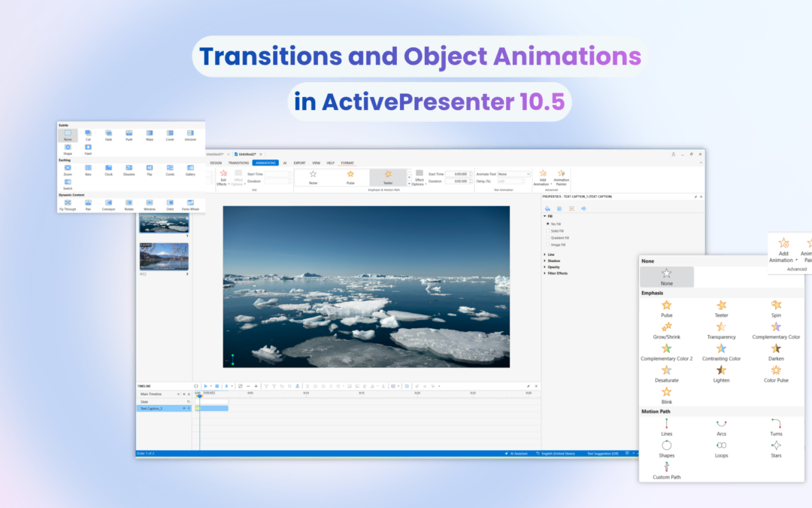The height and width of the screenshot is (508, 812).
Task: Open the fill tab icon in Properties
Action: coord(547,208)
